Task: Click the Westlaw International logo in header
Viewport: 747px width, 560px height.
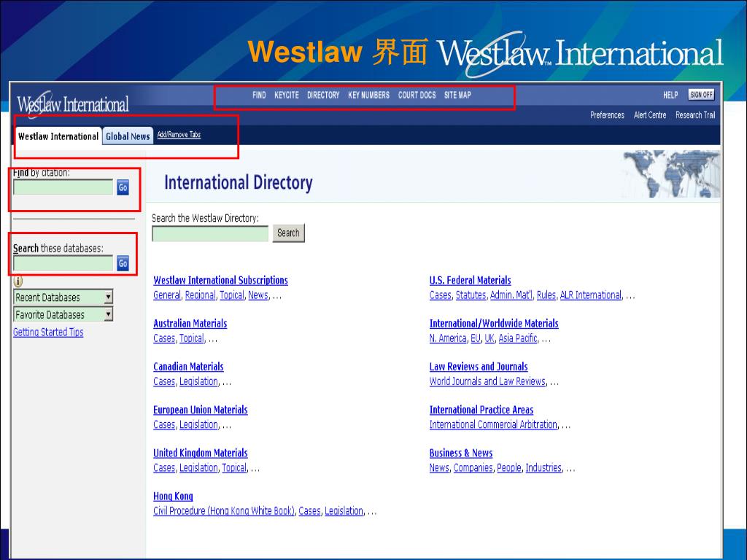Action: (x=72, y=104)
